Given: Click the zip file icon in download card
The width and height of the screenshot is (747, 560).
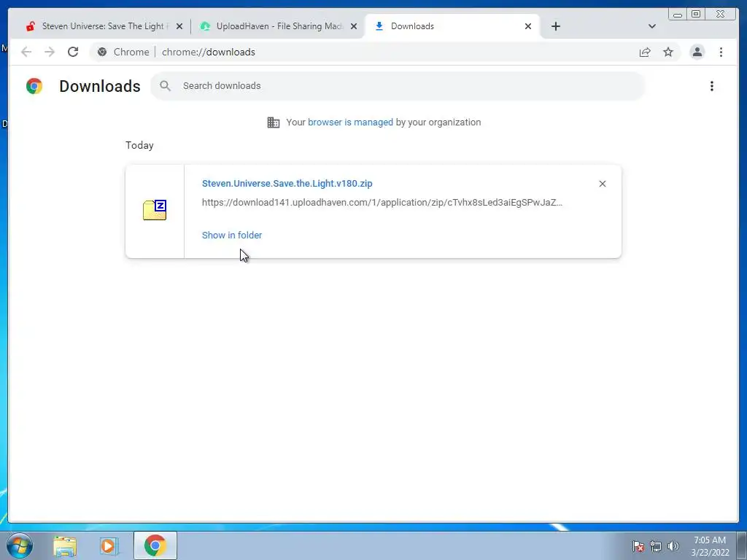Looking at the screenshot, I should point(155,210).
